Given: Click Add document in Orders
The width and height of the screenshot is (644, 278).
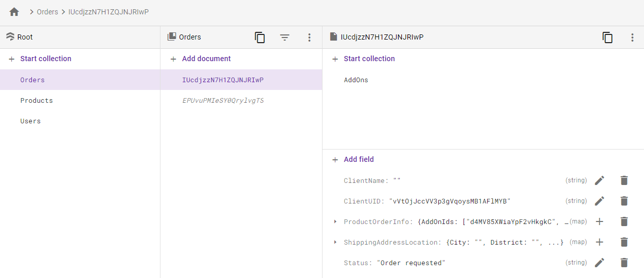Looking at the screenshot, I should 206,59.
